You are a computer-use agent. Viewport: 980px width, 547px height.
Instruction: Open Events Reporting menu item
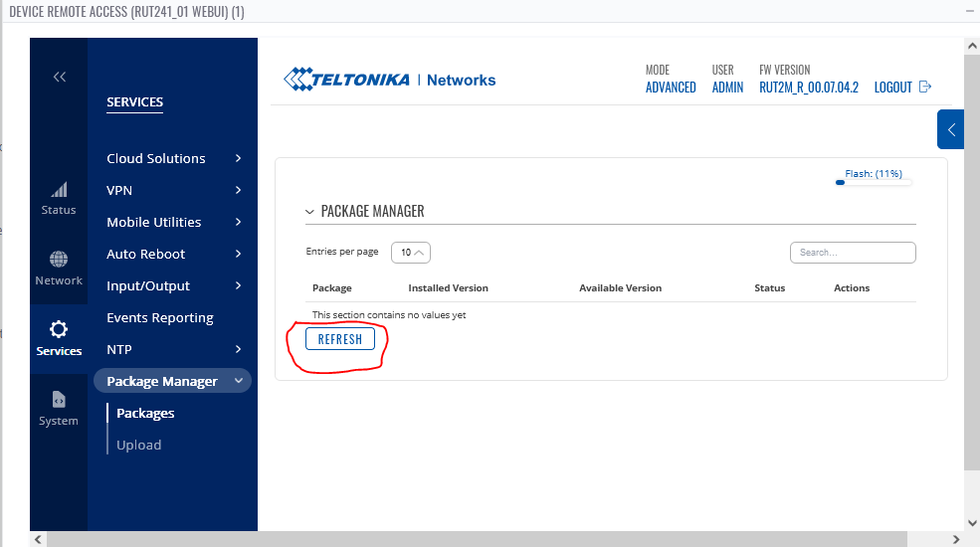coord(160,318)
